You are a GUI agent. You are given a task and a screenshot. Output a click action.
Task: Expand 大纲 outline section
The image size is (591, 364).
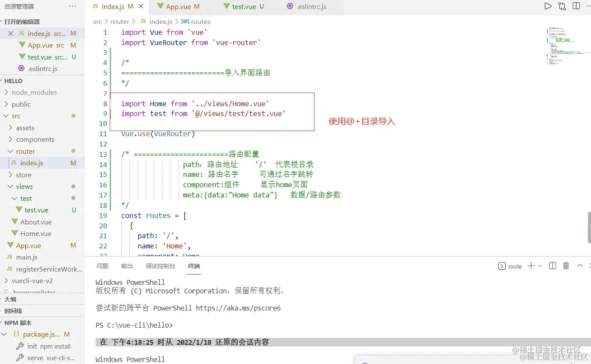tap(10, 299)
